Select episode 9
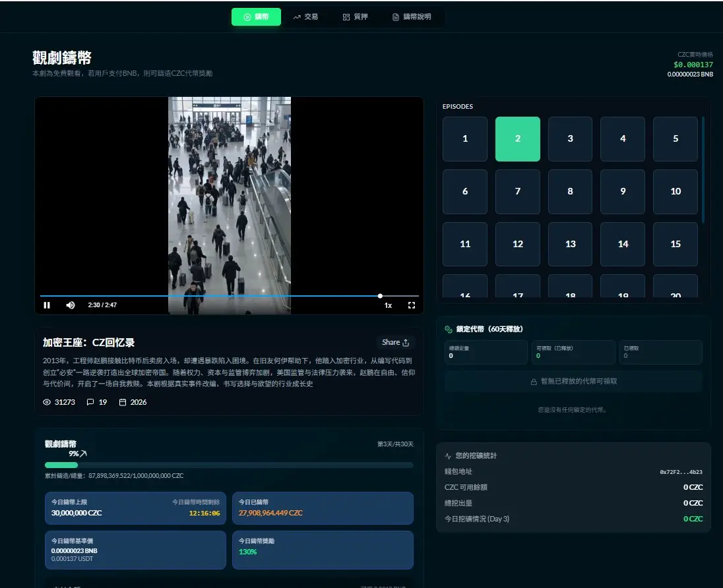The image size is (723, 588). 623,191
